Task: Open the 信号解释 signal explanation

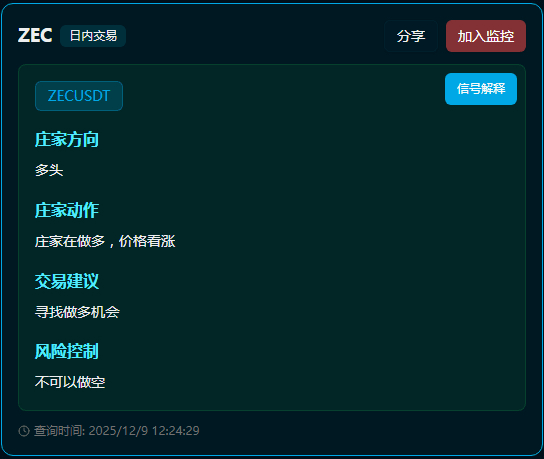Action: pos(481,89)
